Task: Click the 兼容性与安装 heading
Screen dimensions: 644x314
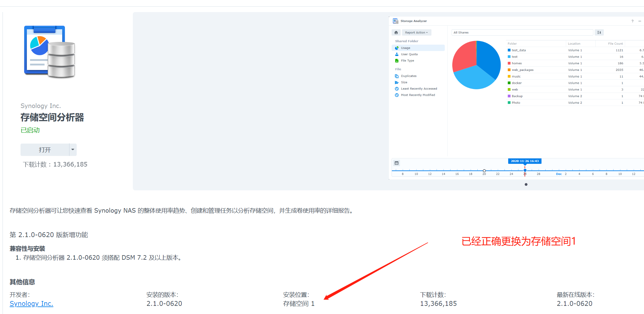Action: pyautogui.click(x=27, y=249)
